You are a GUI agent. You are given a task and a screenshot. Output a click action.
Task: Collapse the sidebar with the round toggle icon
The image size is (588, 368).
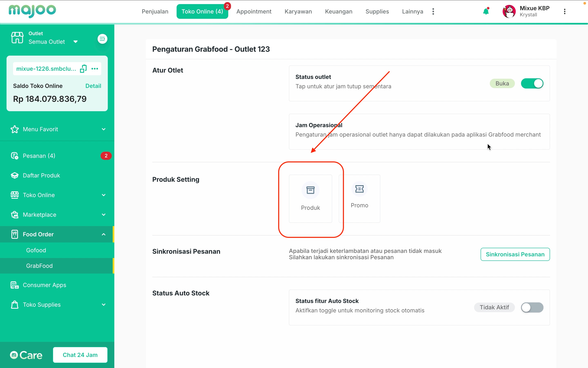click(102, 39)
